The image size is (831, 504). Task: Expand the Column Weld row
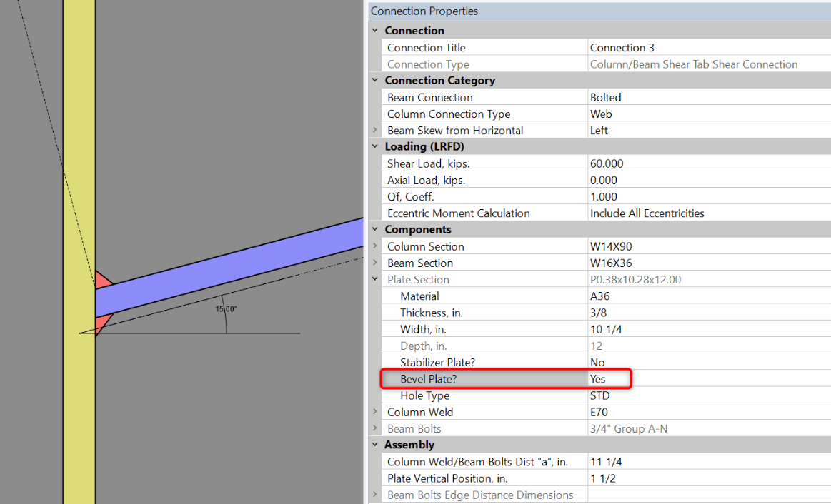pos(376,412)
